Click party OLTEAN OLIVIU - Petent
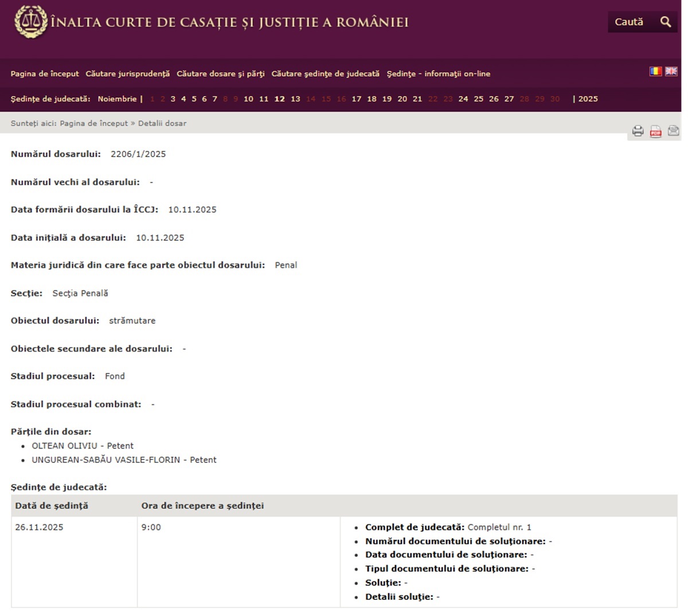 click(83, 446)
